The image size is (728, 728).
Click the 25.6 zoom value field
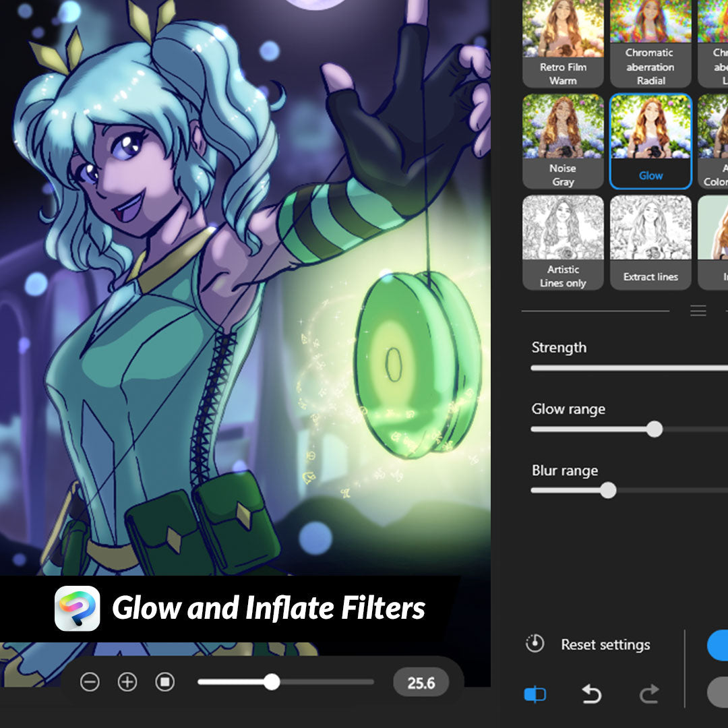click(421, 682)
